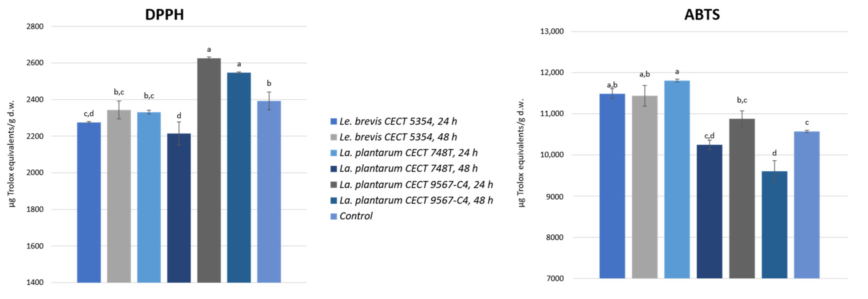868x299 pixels.
Task: Click the Control legend text label
Action: [x=356, y=216]
